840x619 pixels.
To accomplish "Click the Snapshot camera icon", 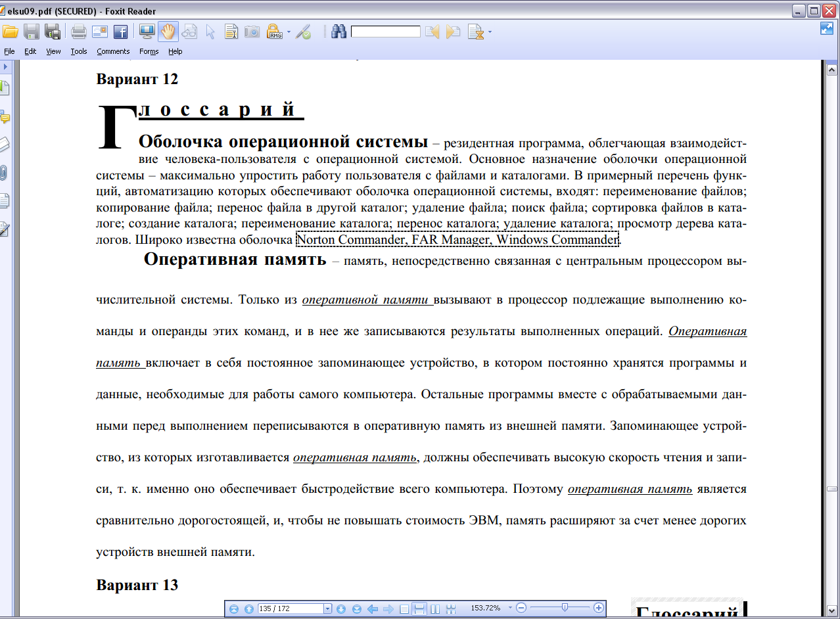I will [252, 31].
